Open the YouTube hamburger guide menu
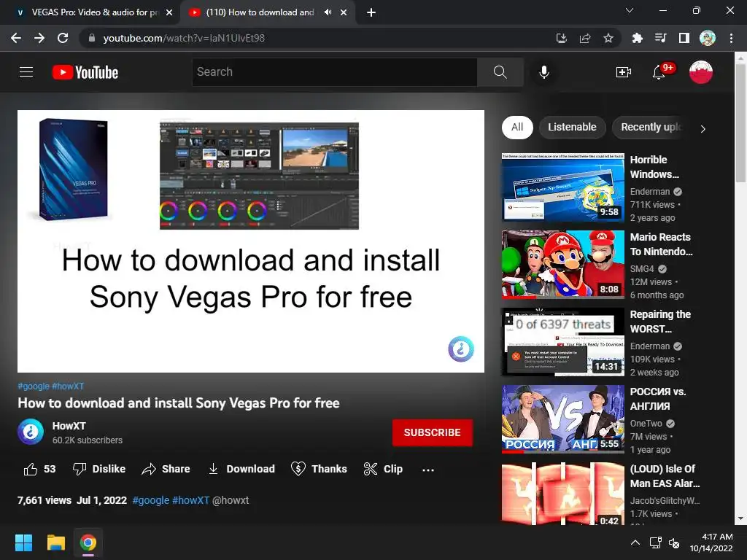This screenshot has width=747, height=560. [x=26, y=72]
